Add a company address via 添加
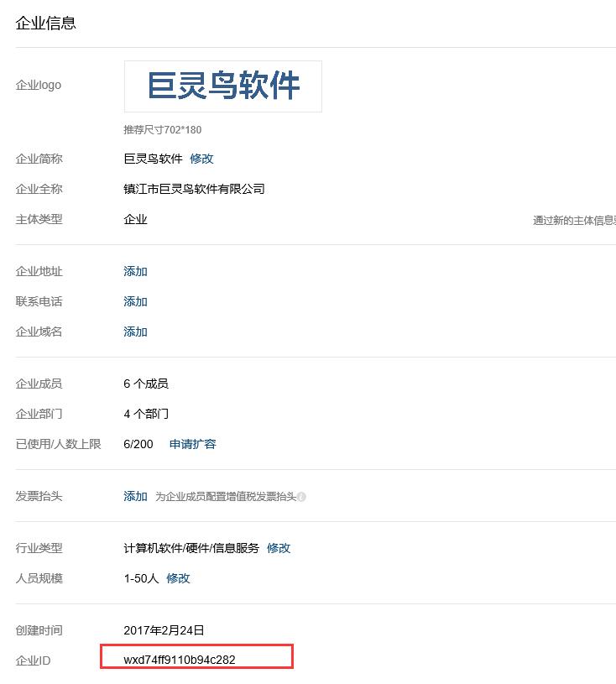Viewport: 616px width, 684px height. [x=135, y=271]
